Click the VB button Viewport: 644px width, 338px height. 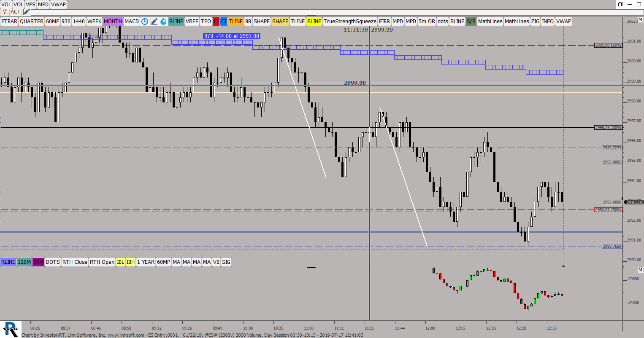coord(216,262)
